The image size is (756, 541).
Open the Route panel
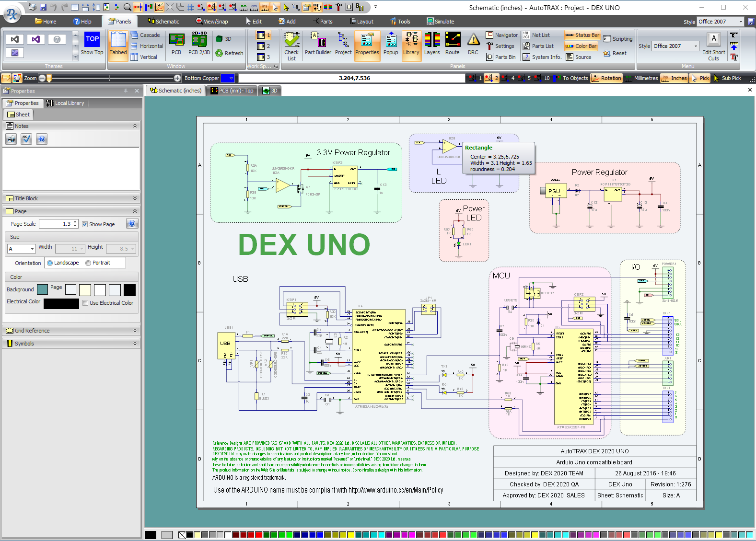pos(453,46)
